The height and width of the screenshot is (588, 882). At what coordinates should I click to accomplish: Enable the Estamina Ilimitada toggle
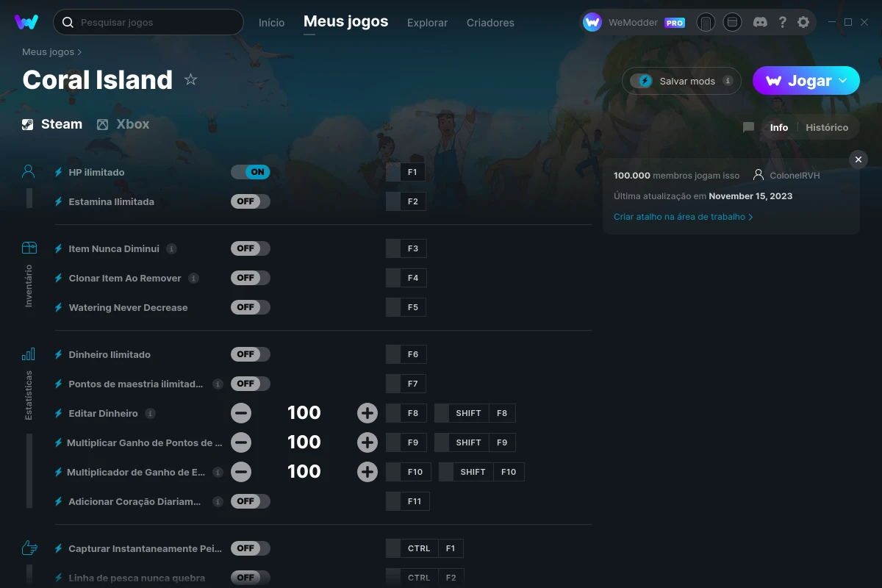(251, 201)
